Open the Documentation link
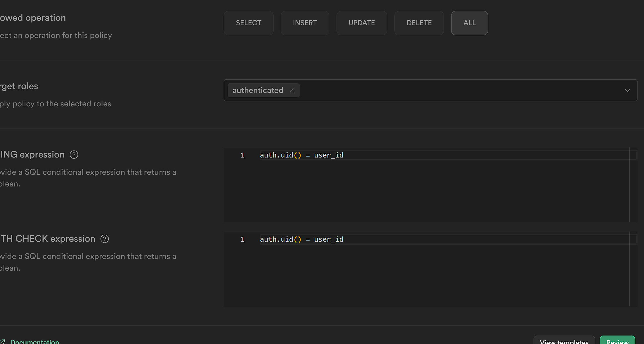This screenshot has height=344, width=644. click(34, 341)
